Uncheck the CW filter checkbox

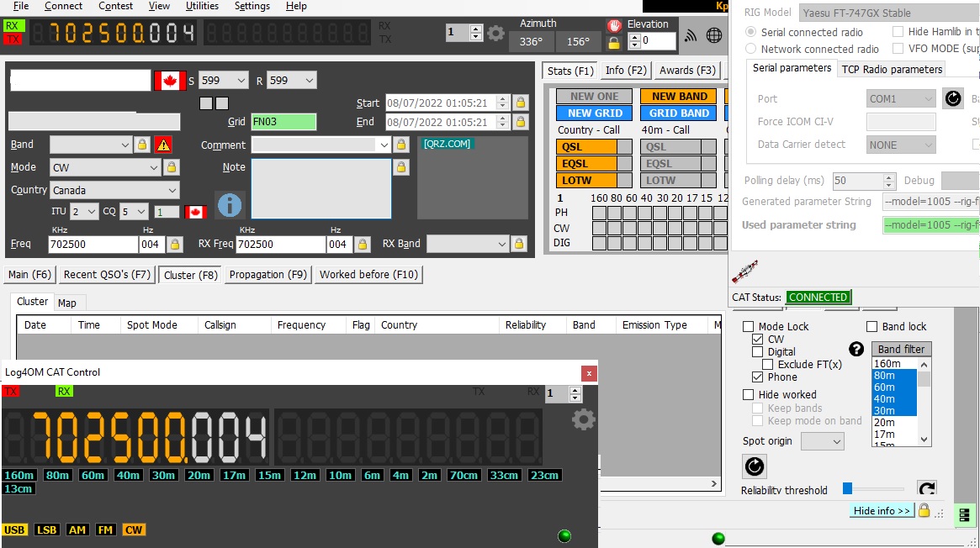pyautogui.click(x=757, y=339)
